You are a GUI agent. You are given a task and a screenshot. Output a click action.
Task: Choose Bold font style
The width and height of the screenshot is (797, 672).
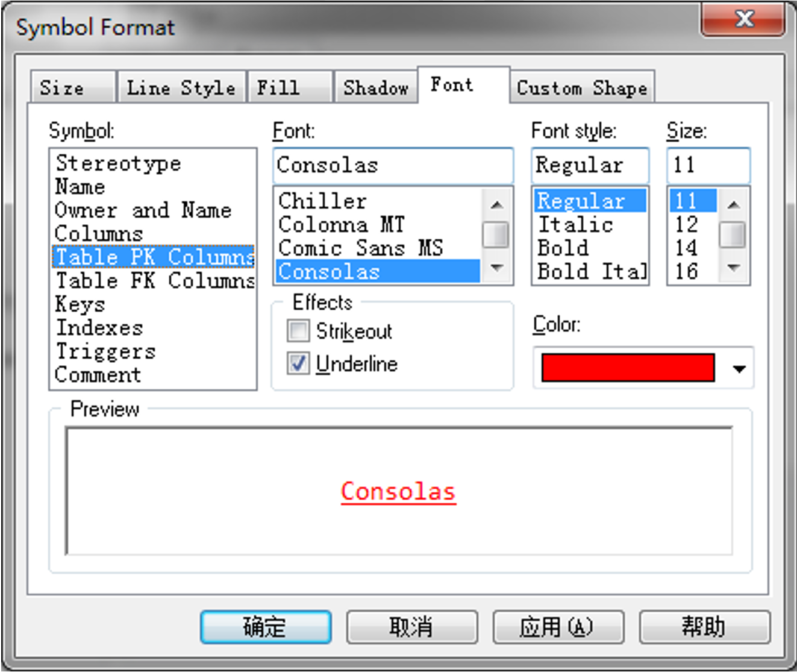click(590, 248)
